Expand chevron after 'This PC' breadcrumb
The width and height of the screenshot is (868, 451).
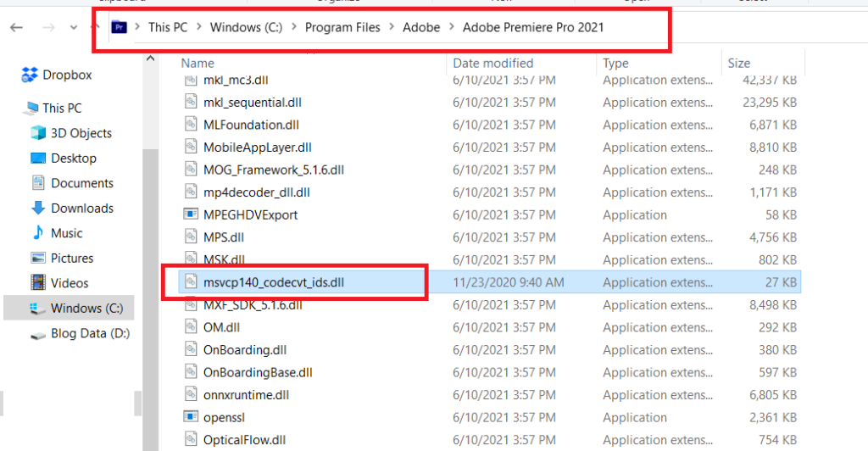point(198,27)
